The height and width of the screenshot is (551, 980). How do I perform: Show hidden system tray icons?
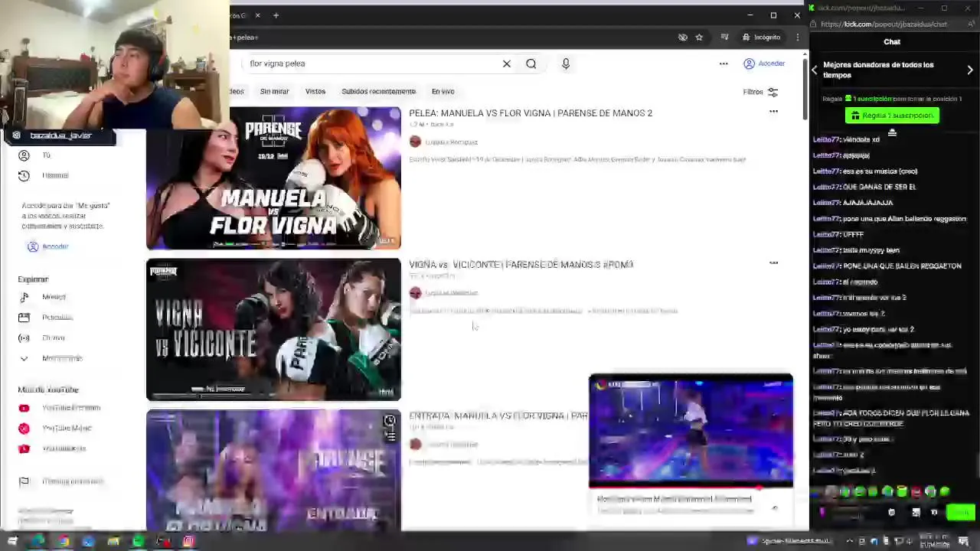pos(851,541)
